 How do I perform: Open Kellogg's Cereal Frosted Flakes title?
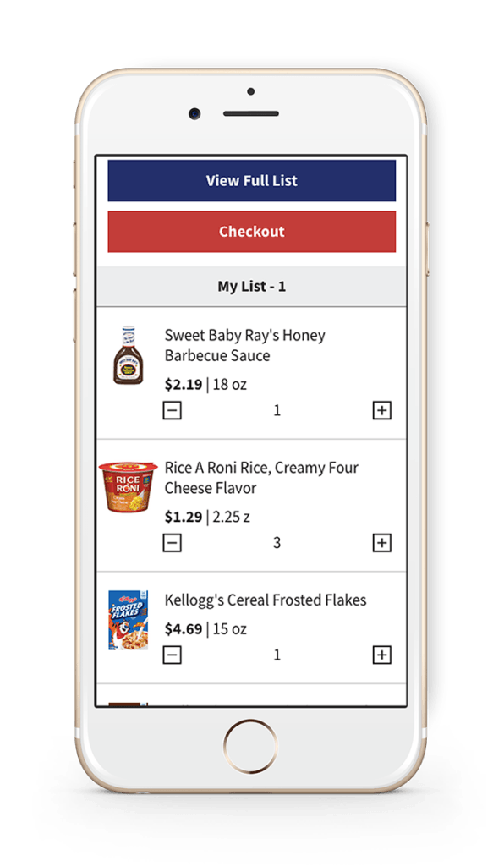(x=266, y=600)
